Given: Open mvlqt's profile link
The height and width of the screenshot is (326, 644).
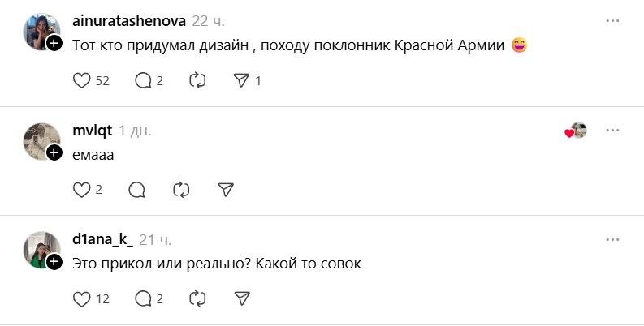Looking at the screenshot, I should [x=92, y=130].
